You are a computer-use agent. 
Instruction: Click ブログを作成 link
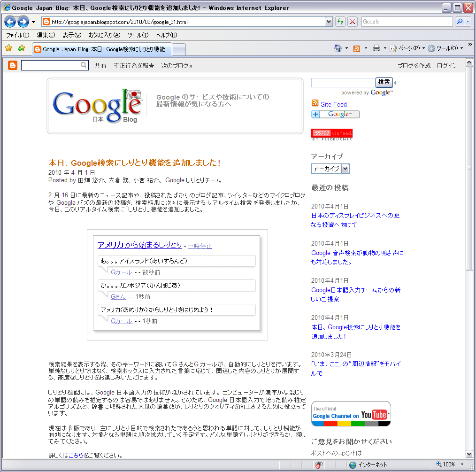point(414,66)
